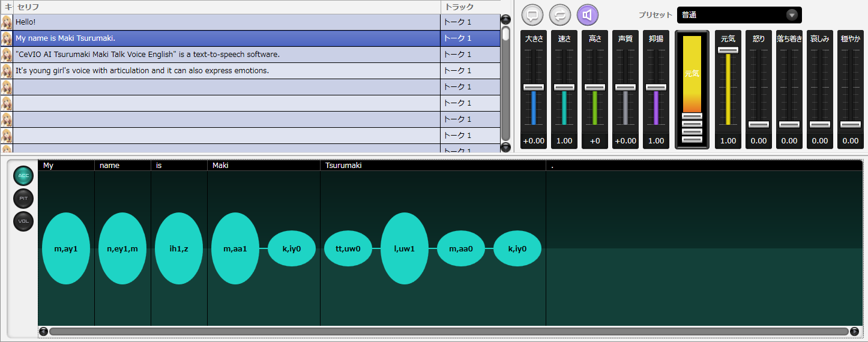Click the word header name in timeline
This screenshot has width=868, height=342.
click(x=122, y=166)
